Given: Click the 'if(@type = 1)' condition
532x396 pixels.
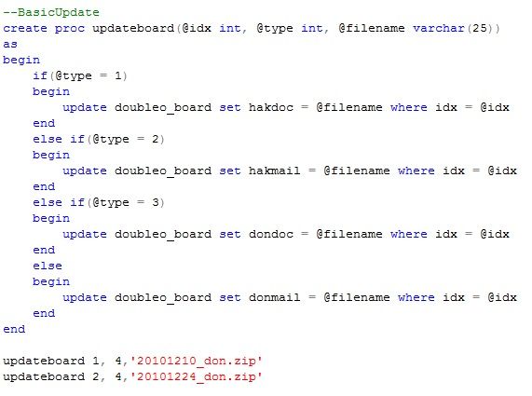Looking at the screenshot, I should 80,75.
